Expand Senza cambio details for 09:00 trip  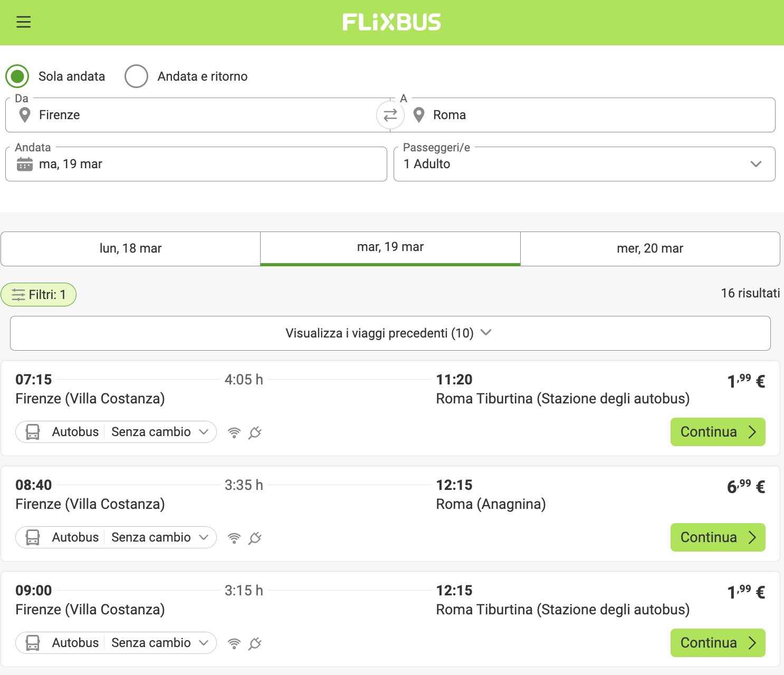pos(159,643)
